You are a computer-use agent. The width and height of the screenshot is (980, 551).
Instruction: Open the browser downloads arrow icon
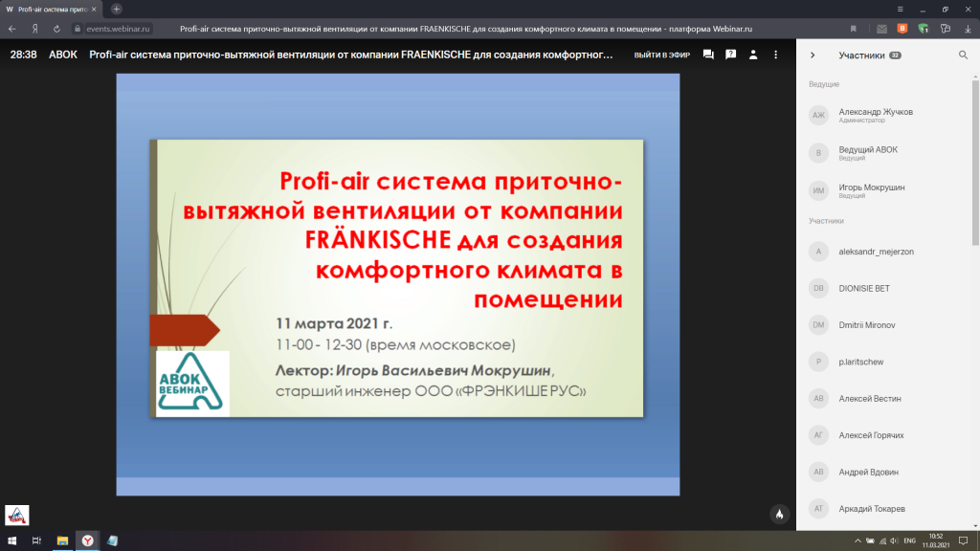coord(968,29)
